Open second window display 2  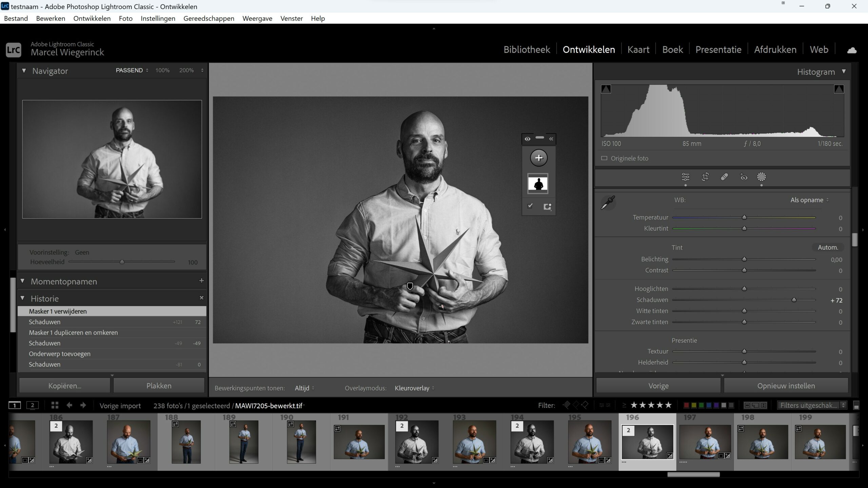click(x=33, y=405)
